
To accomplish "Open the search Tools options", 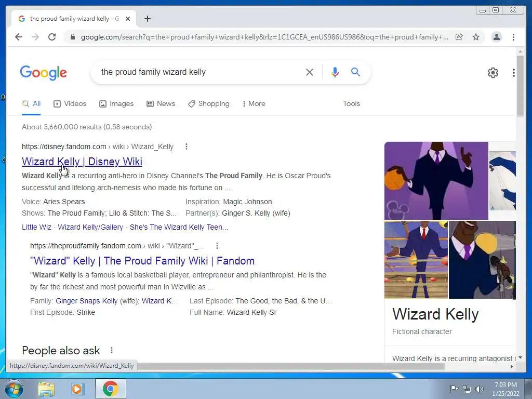I will [351, 104].
